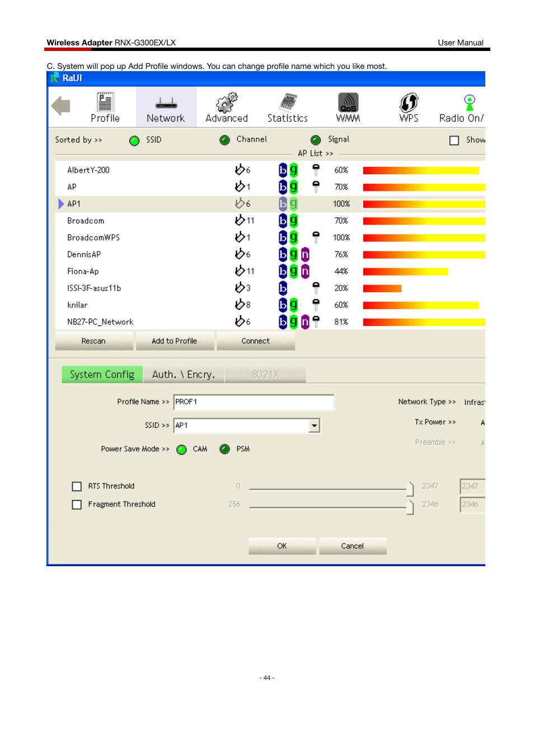This screenshot has width=534, height=756.
Task: Click the 'g' mode icon for knilar row
Action: [x=293, y=305]
